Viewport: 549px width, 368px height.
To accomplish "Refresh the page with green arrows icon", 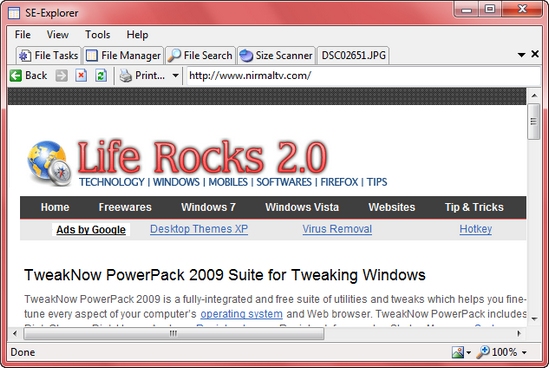I will 101,75.
